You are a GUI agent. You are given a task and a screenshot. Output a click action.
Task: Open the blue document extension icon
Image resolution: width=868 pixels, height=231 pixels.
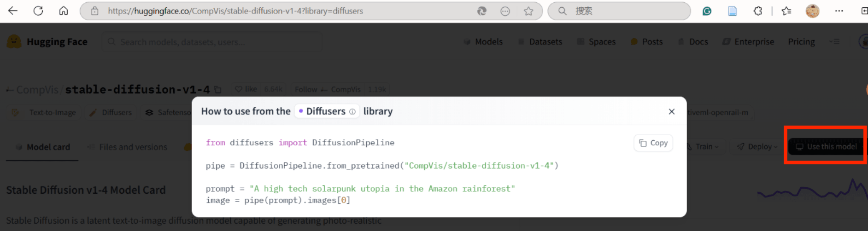(732, 11)
